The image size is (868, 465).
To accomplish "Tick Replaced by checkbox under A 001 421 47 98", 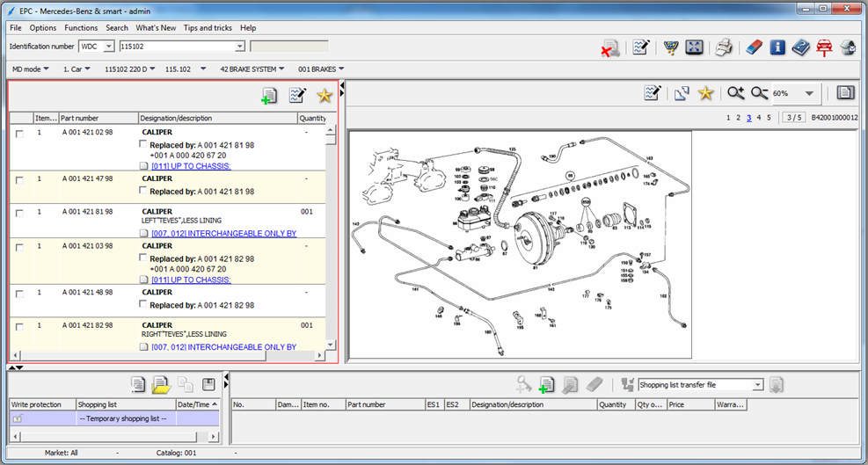I will click(x=143, y=191).
